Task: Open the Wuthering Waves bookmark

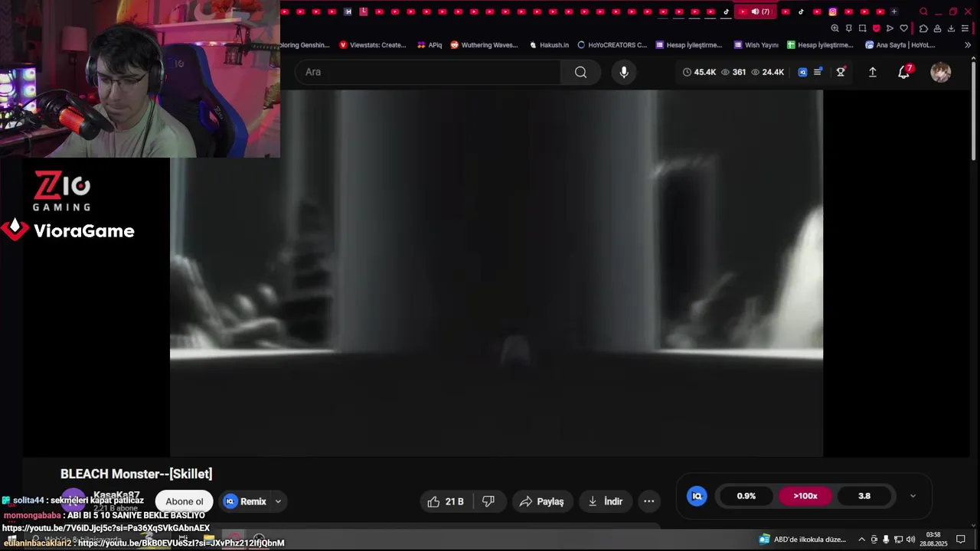Action: pyautogui.click(x=485, y=45)
